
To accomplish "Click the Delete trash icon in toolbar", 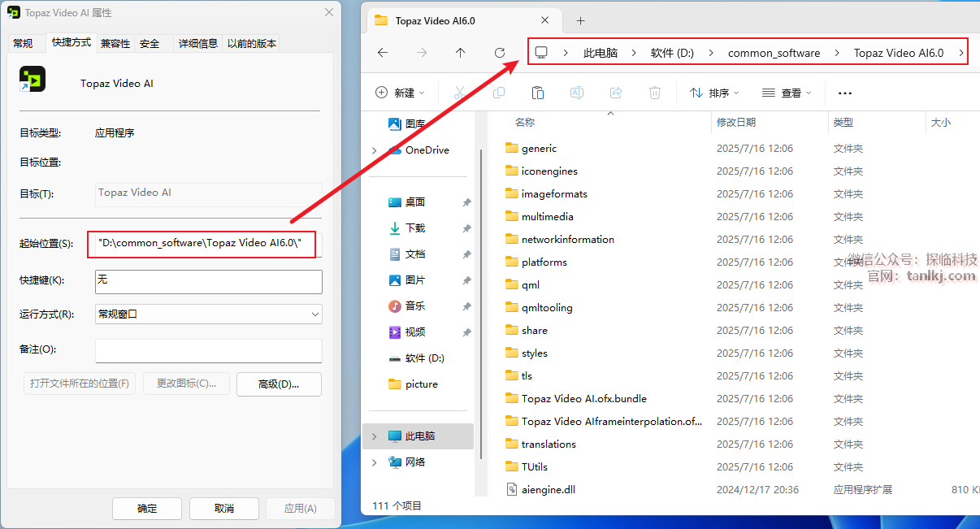I will (x=655, y=93).
